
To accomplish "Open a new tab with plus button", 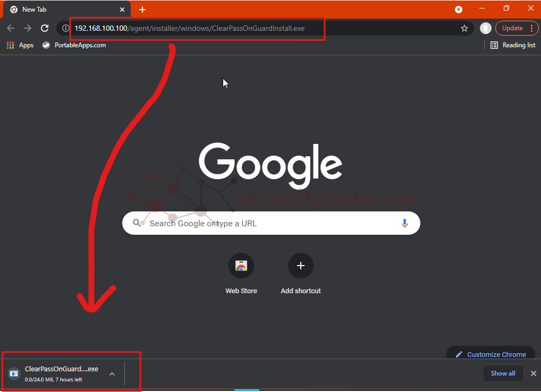I will 142,10.
